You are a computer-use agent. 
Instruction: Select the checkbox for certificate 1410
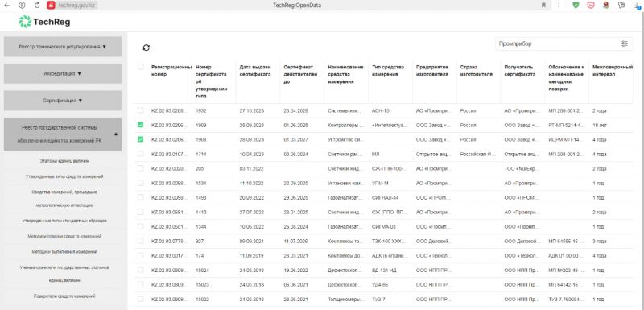141,212
